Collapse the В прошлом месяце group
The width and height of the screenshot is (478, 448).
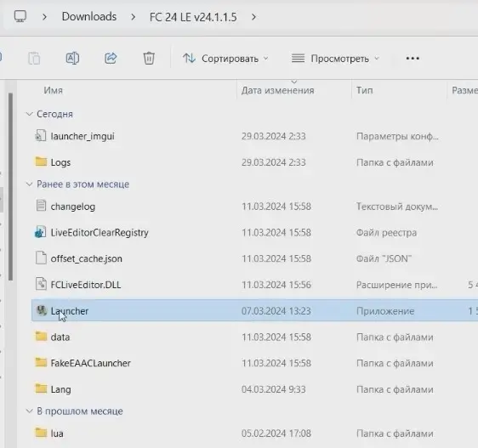pyautogui.click(x=29, y=411)
